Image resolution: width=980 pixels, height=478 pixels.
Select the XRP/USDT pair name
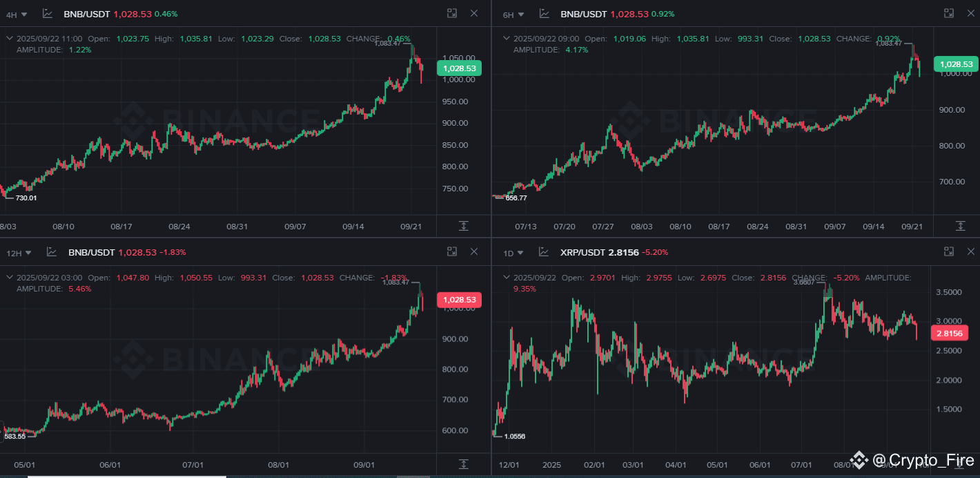584,253
